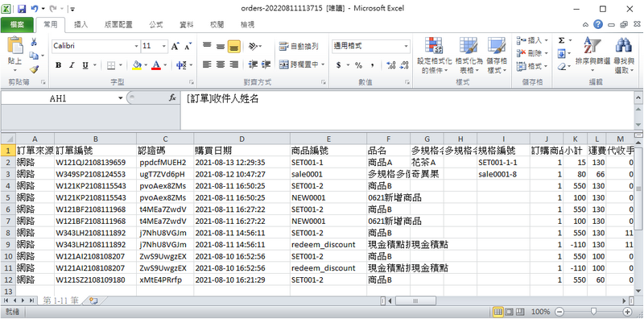Center text horizontally
This screenshot has width=644, height=319.
(x=221, y=64)
